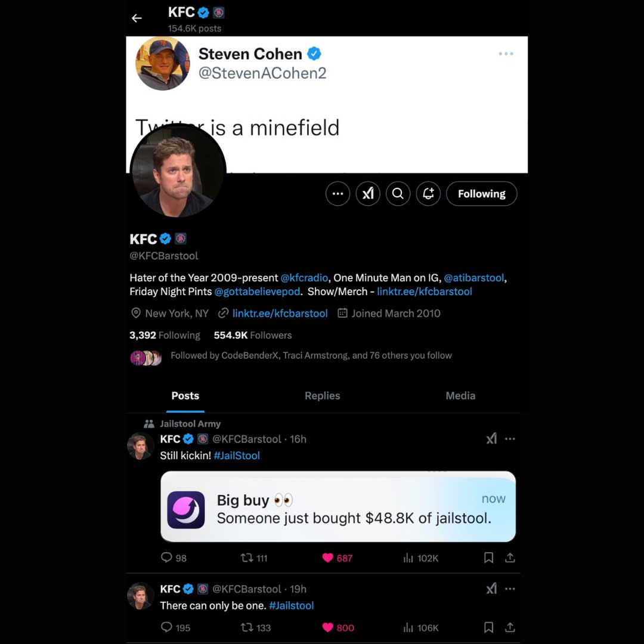Bookmark the 'Still kickin!' post

488,558
